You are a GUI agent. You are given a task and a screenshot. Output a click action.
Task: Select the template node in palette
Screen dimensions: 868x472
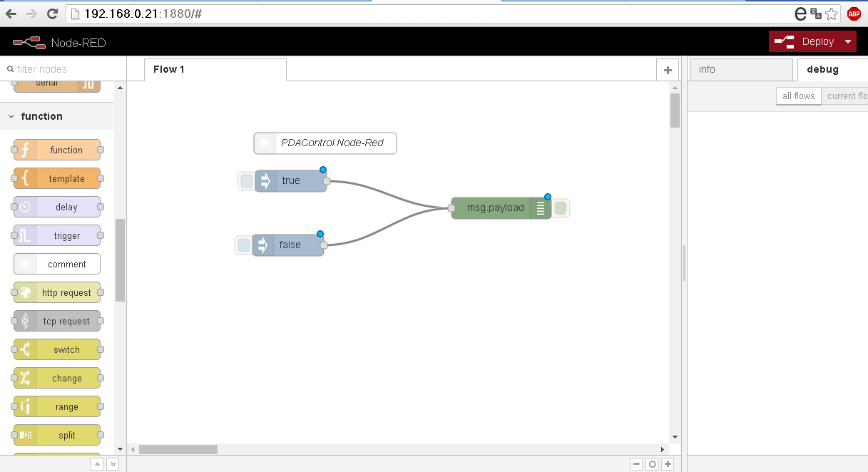[57, 178]
